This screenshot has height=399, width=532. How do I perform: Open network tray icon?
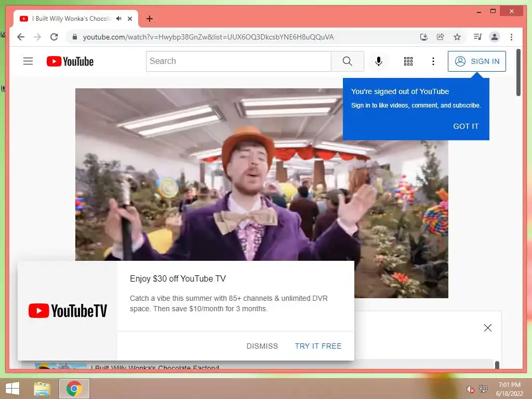pos(483,389)
